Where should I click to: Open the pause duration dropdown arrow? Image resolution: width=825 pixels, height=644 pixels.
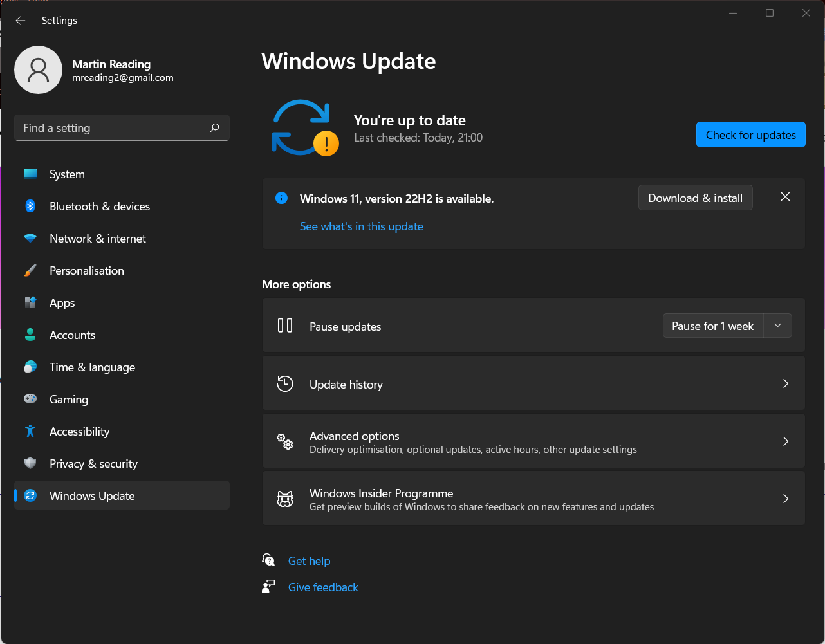pyautogui.click(x=778, y=326)
